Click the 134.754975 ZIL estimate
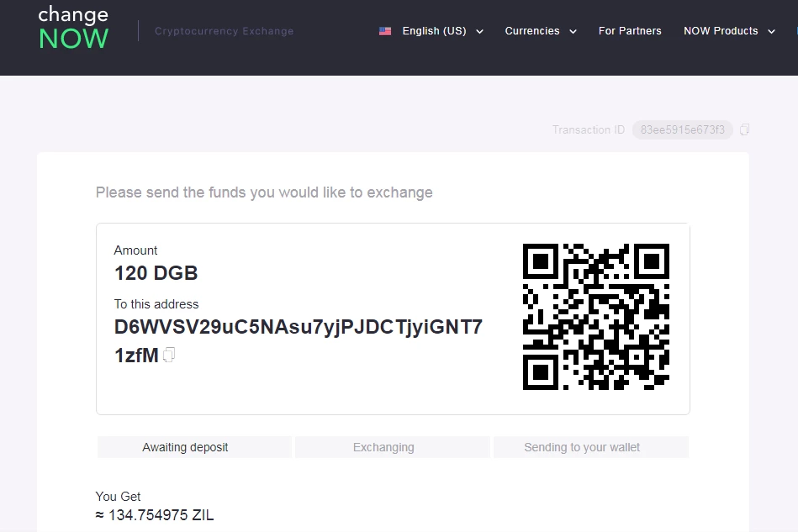Viewport: 798px width, 532px height. [x=161, y=515]
